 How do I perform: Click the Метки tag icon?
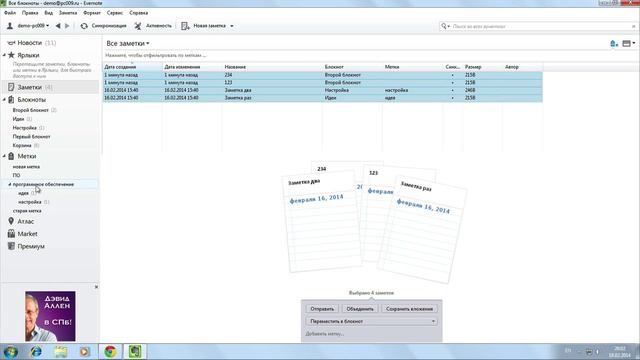(11, 156)
